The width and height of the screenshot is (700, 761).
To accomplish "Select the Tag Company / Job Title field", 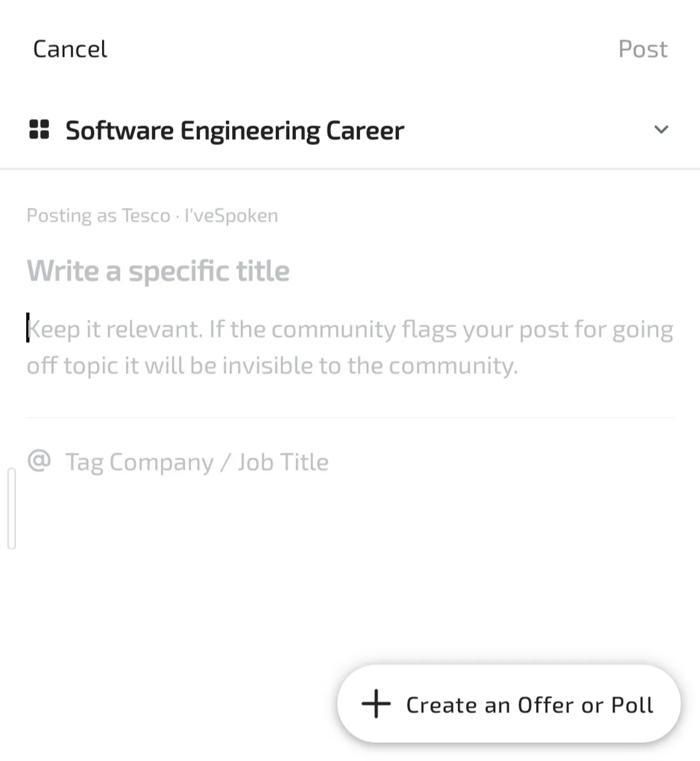I will click(x=197, y=462).
